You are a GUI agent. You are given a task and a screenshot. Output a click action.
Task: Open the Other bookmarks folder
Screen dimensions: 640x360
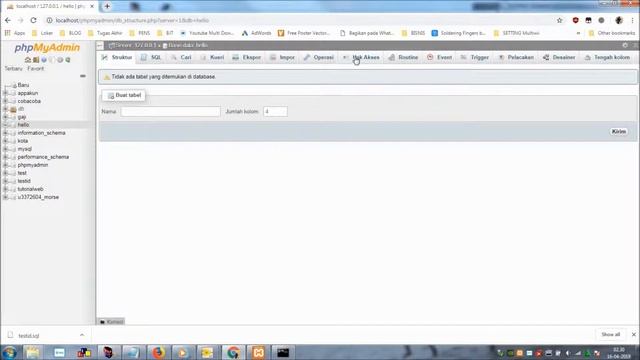[x=611, y=33]
